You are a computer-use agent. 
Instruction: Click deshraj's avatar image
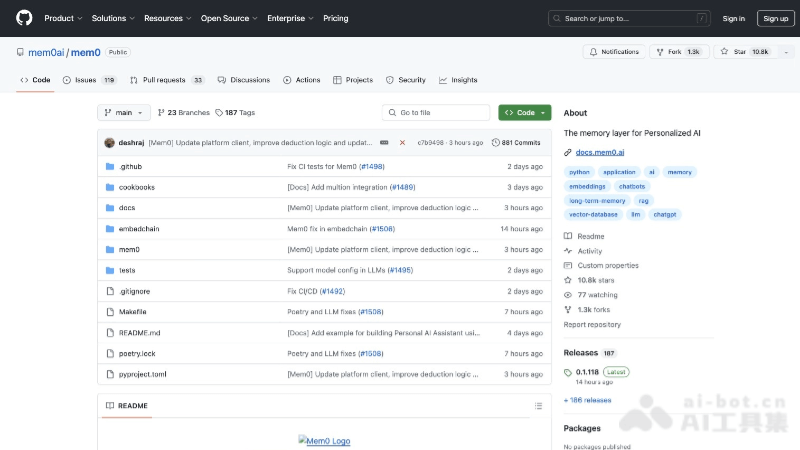(x=109, y=143)
